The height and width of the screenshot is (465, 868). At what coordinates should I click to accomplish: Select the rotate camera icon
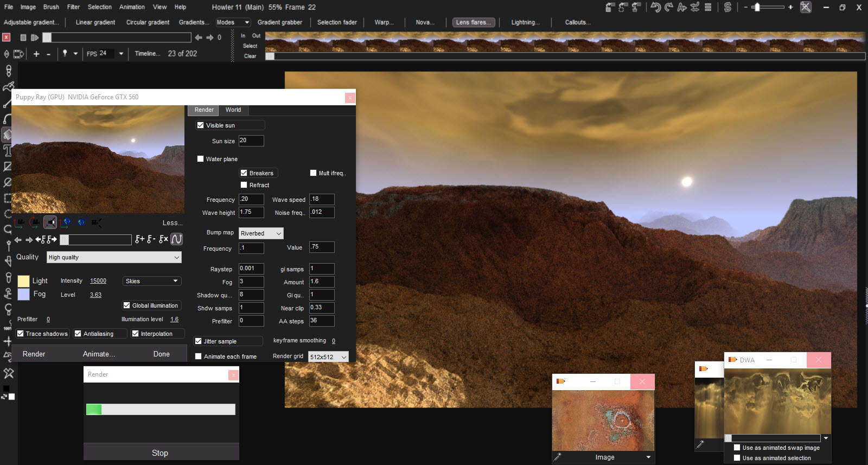tap(35, 222)
